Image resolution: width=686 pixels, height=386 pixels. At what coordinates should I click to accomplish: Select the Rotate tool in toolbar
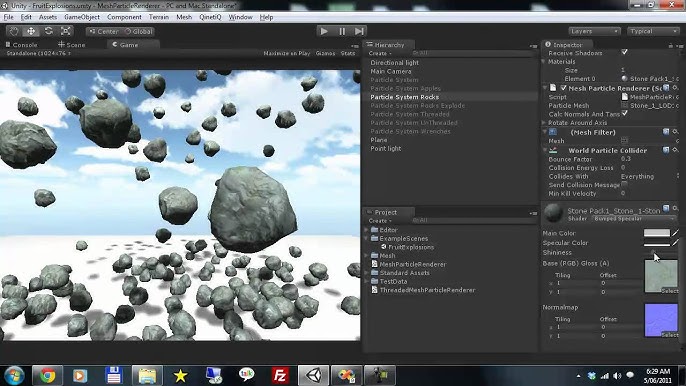pyautogui.click(x=49, y=31)
